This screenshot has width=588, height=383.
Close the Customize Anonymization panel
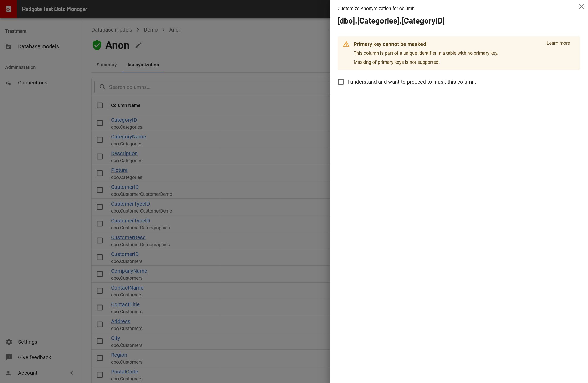click(x=581, y=7)
